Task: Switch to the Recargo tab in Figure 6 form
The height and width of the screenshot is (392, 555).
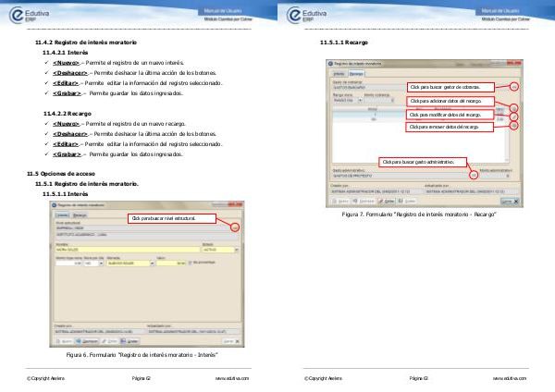Action: (x=81, y=214)
